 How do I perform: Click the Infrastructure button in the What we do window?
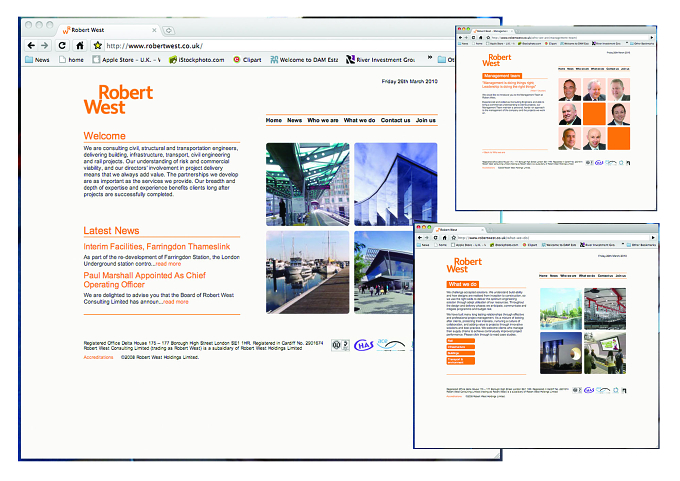click(x=461, y=347)
